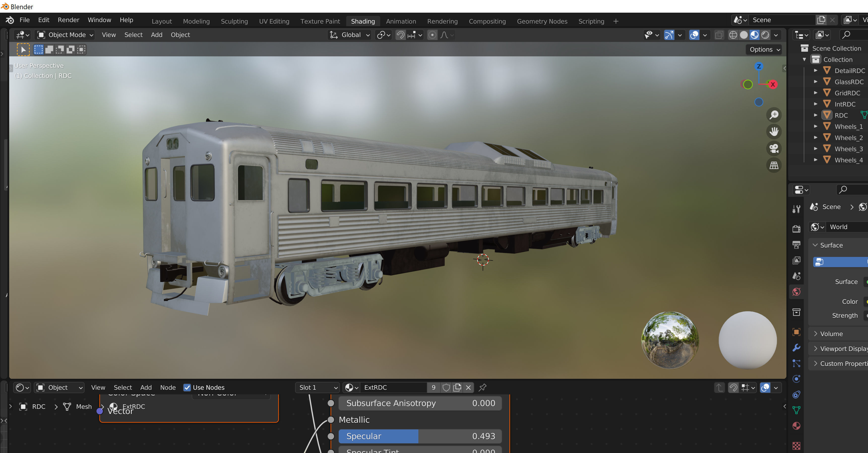Screen dimensions: 868x453
Task: Open Global transform orientation dropdown
Action: click(349, 35)
